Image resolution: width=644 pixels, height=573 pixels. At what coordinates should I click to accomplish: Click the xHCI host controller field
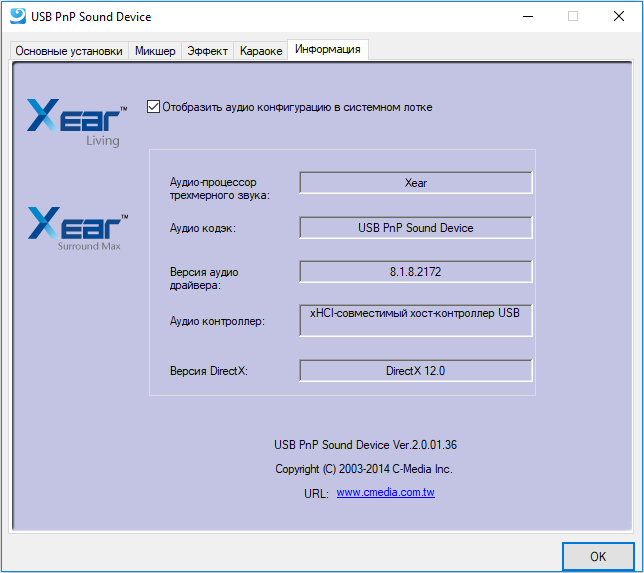click(416, 320)
